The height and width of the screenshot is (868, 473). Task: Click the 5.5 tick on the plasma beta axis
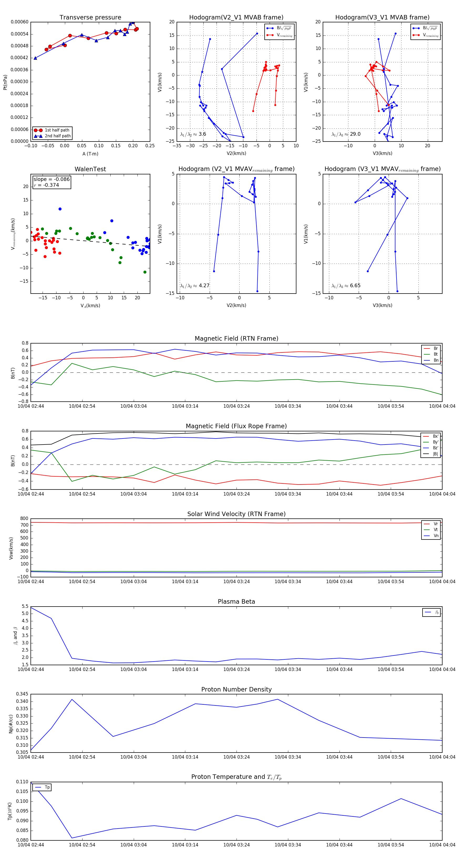[25, 606]
